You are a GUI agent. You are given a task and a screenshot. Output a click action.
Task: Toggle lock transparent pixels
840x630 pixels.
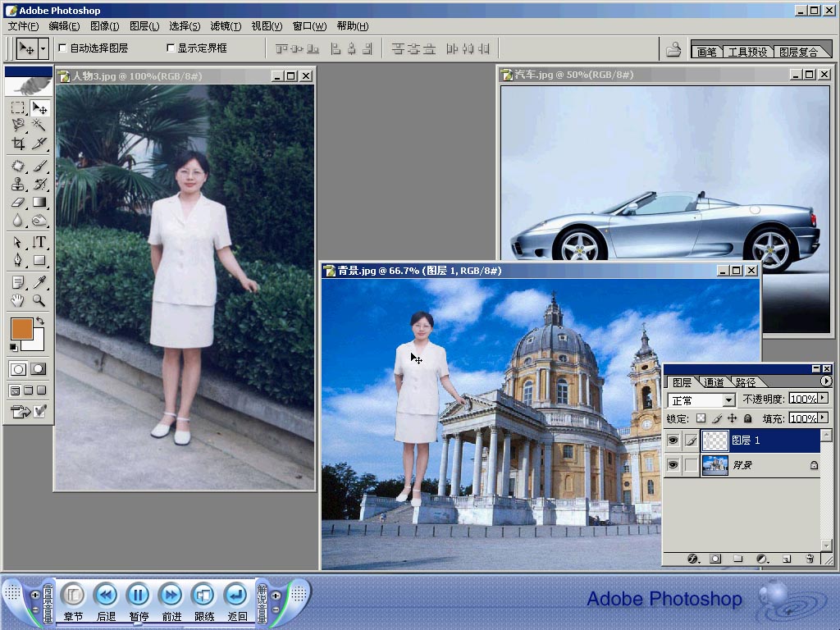tap(701, 418)
